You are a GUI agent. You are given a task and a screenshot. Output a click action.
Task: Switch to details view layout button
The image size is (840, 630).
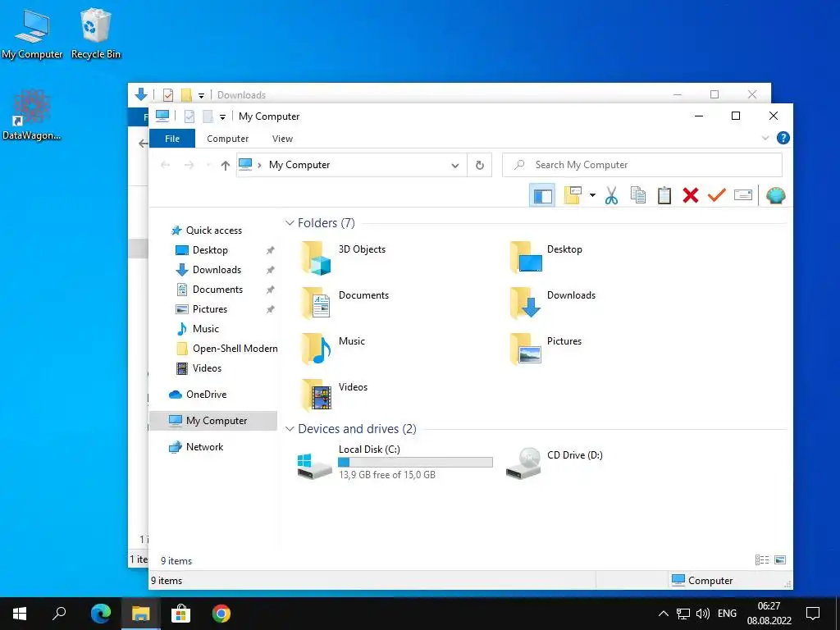(x=762, y=559)
